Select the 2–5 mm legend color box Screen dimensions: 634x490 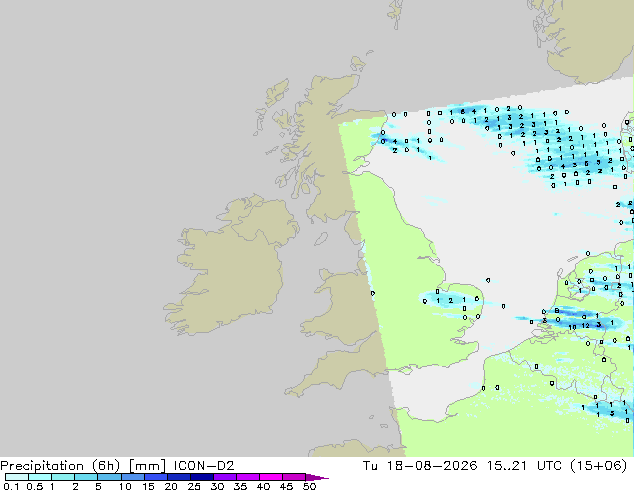(86, 477)
